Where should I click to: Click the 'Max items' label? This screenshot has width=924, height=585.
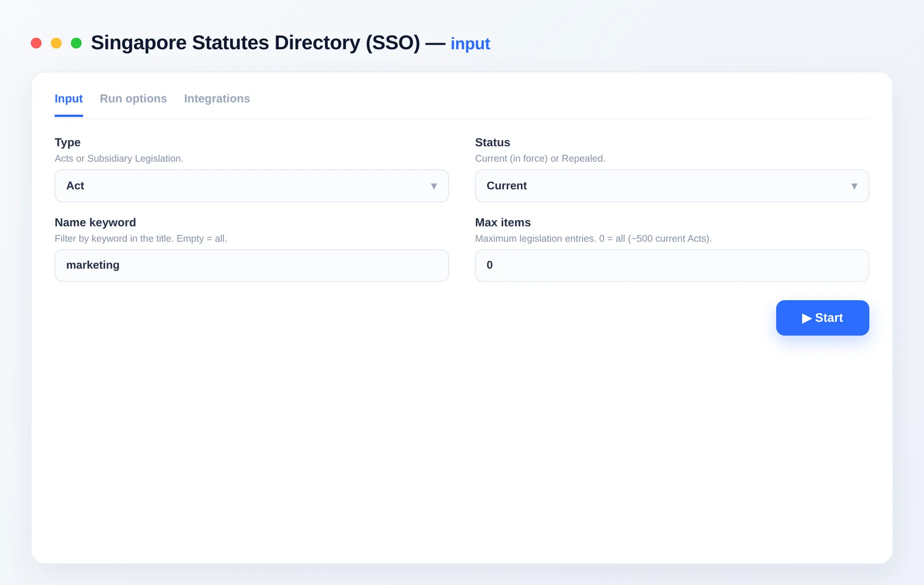(503, 222)
